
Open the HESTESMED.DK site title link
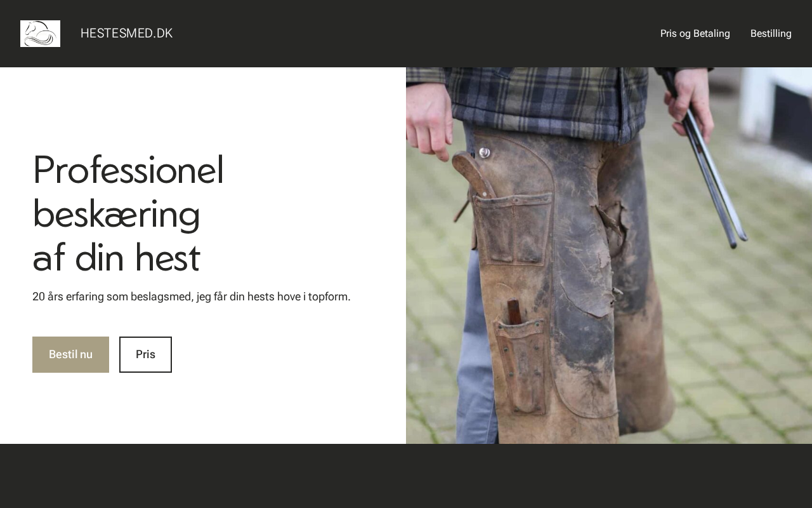point(126,34)
